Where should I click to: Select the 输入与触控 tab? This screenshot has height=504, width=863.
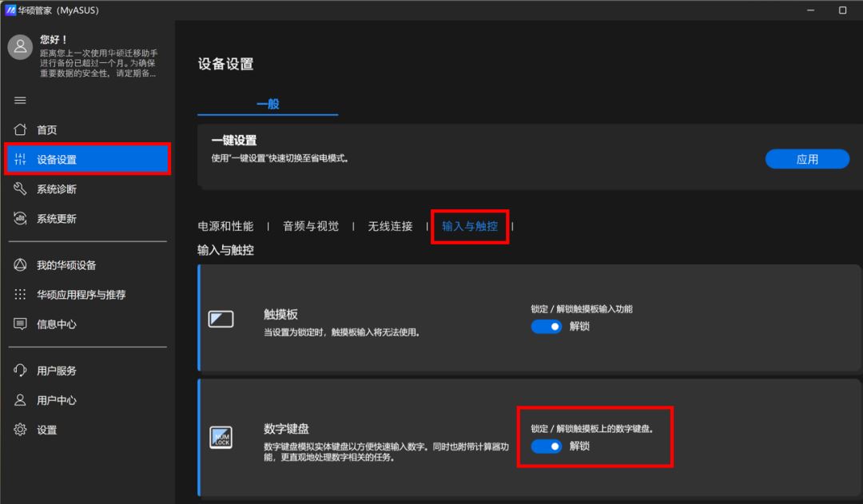[x=470, y=226]
